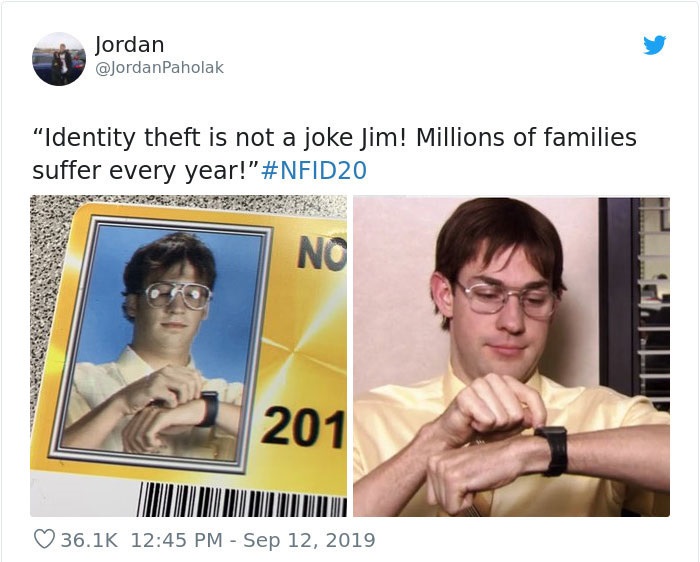Click the Sep 12, 2019 date
Image resolution: width=700 pixels, height=562 pixels.
(x=309, y=540)
